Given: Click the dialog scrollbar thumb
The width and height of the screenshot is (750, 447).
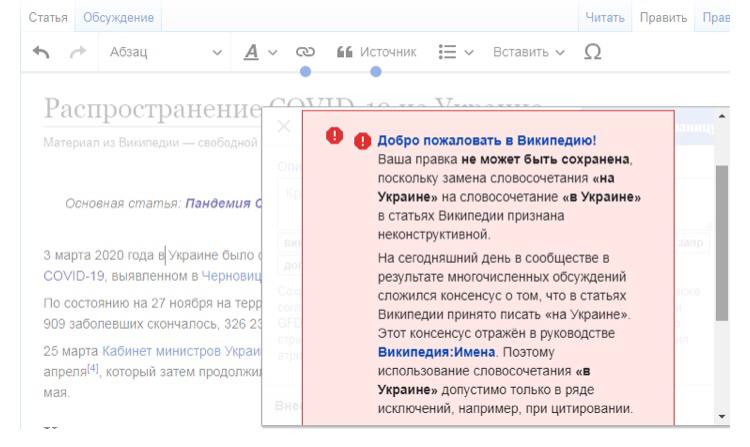Looking at the screenshot, I should coord(722,243).
